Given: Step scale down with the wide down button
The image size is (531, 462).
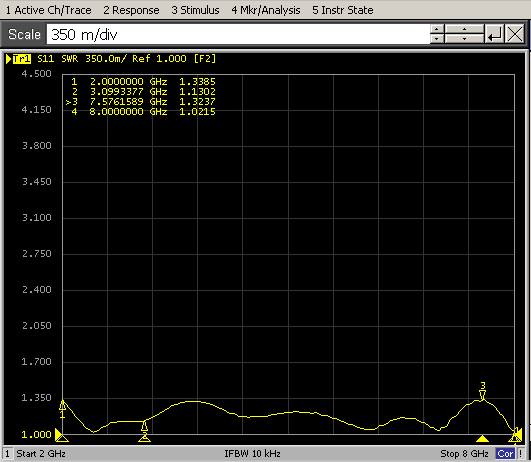Looking at the screenshot, I should tap(464, 39).
